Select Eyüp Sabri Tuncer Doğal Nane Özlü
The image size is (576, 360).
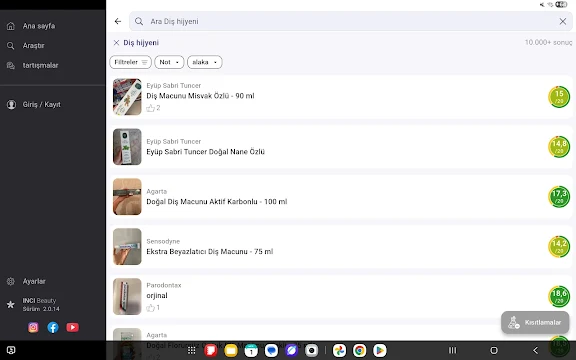(x=205, y=152)
